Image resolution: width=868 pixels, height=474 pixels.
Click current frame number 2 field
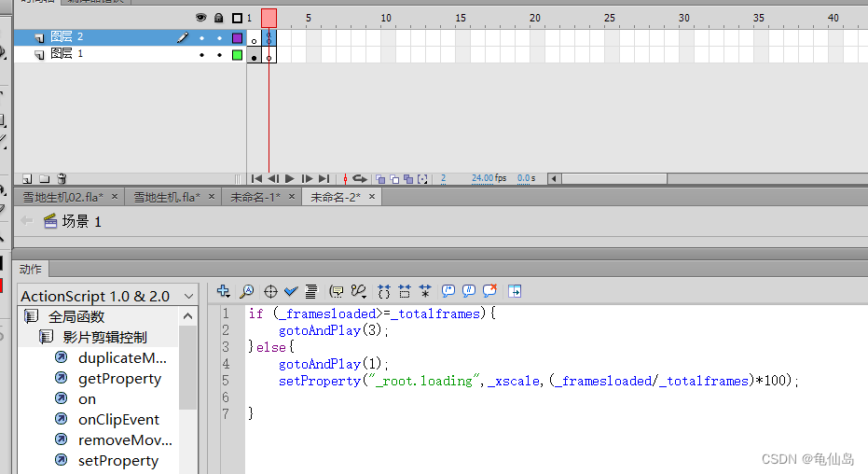click(x=444, y=178)
